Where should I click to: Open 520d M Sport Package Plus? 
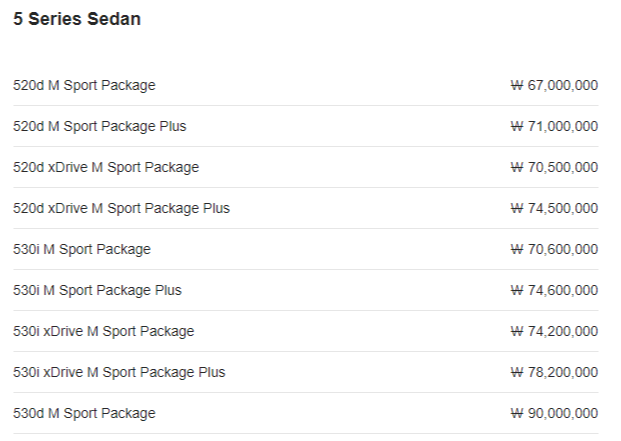(x=99, y=126)
